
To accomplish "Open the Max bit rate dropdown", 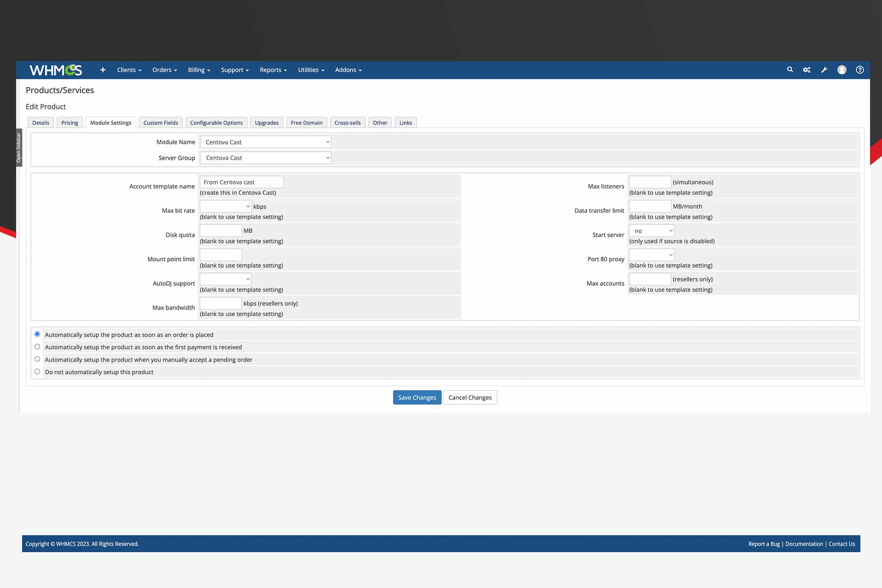I will 226,206.
